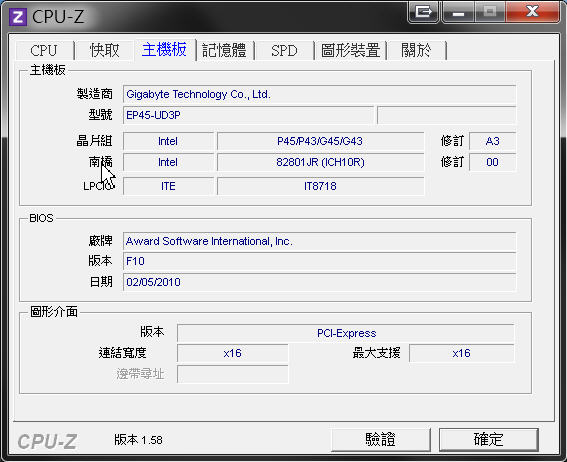Click the CPU-Z window title text
Viewport: 567px width, 462px height.
pyautogui.click(x=58, y=17)
